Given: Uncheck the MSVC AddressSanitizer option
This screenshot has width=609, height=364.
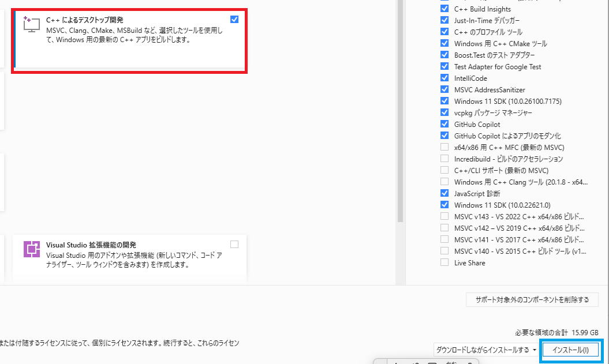Looking at the screenshot, I should coord(444,89).
